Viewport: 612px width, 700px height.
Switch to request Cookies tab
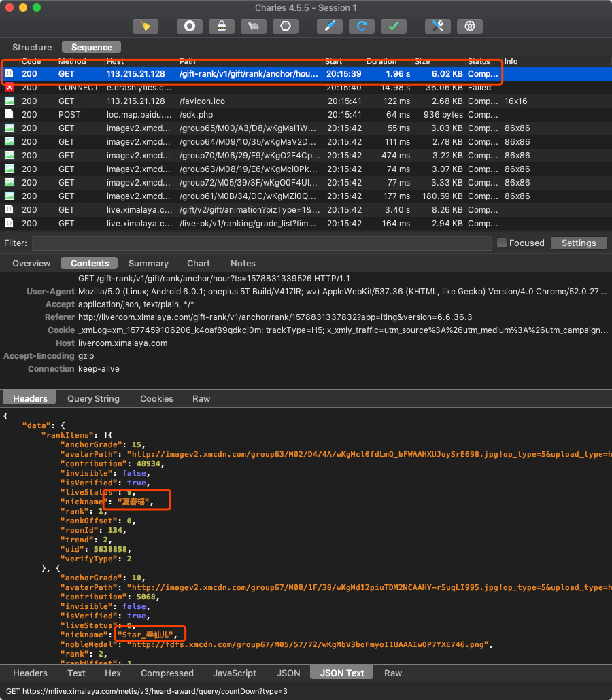coord(156,398)
